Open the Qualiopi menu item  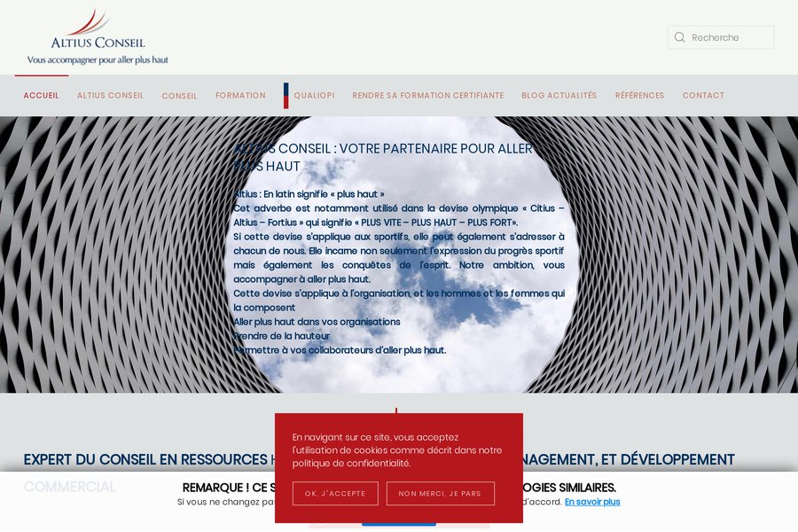click(x=315, y=95)
